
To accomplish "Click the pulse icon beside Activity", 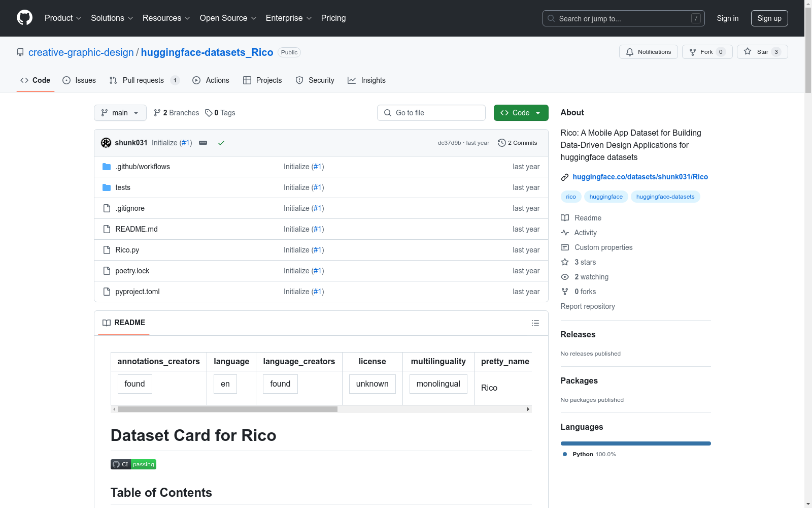I will pos(565,233).
